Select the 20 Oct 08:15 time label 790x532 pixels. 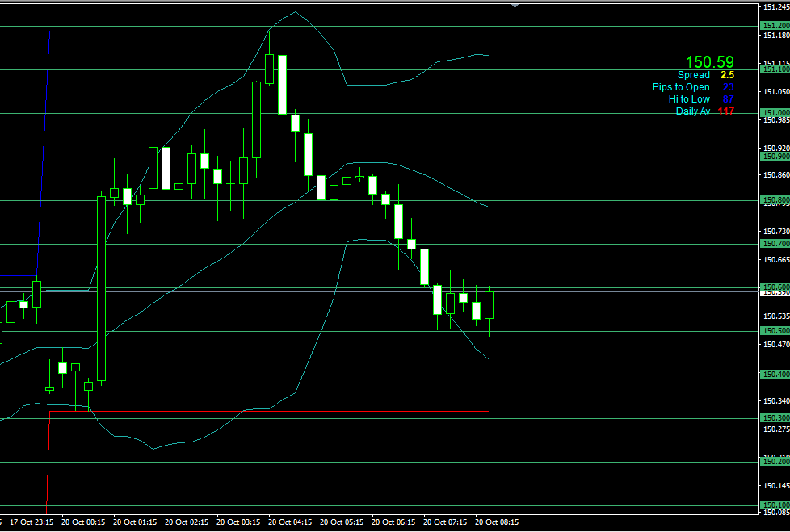point(497,522)
